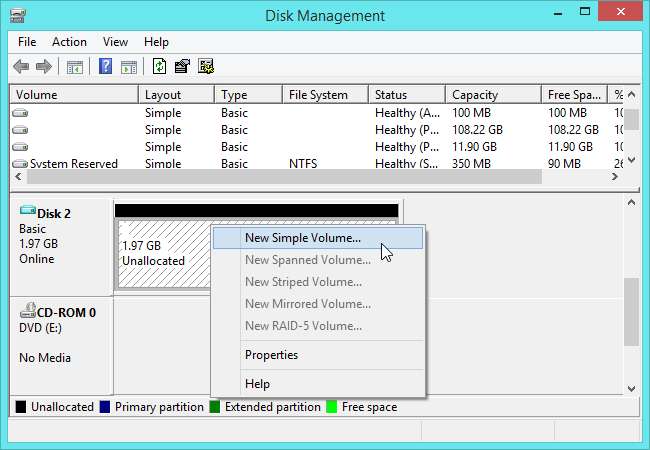Click the disk pane vertical scrollbar thumb
Viewport: 650px width, 450px height.
click(x=631, y=312)
